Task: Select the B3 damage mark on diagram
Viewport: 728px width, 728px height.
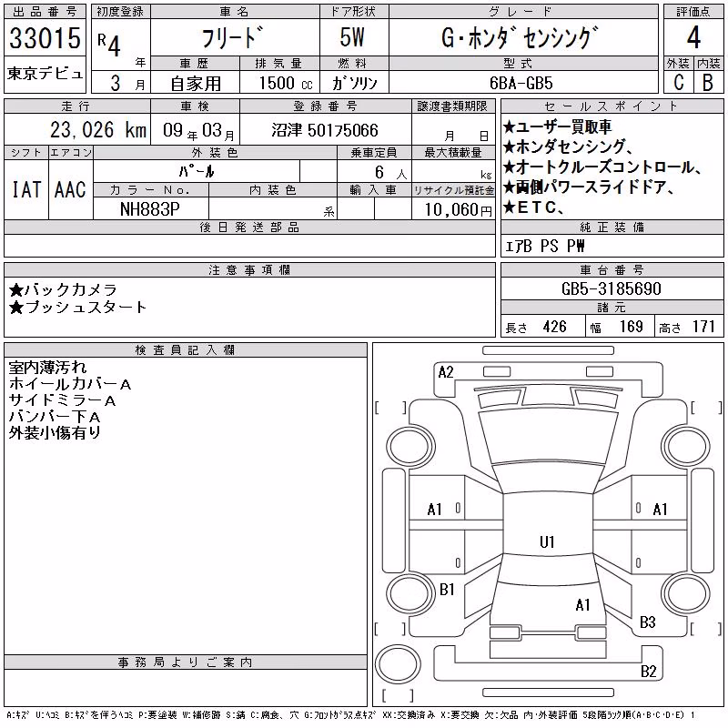Action: (x=648, y=622)
